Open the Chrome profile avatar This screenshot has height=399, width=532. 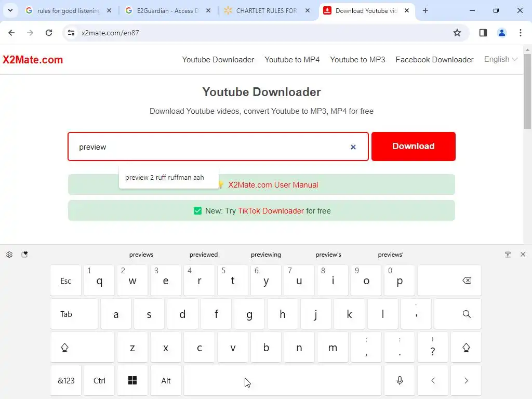point(502,33)
